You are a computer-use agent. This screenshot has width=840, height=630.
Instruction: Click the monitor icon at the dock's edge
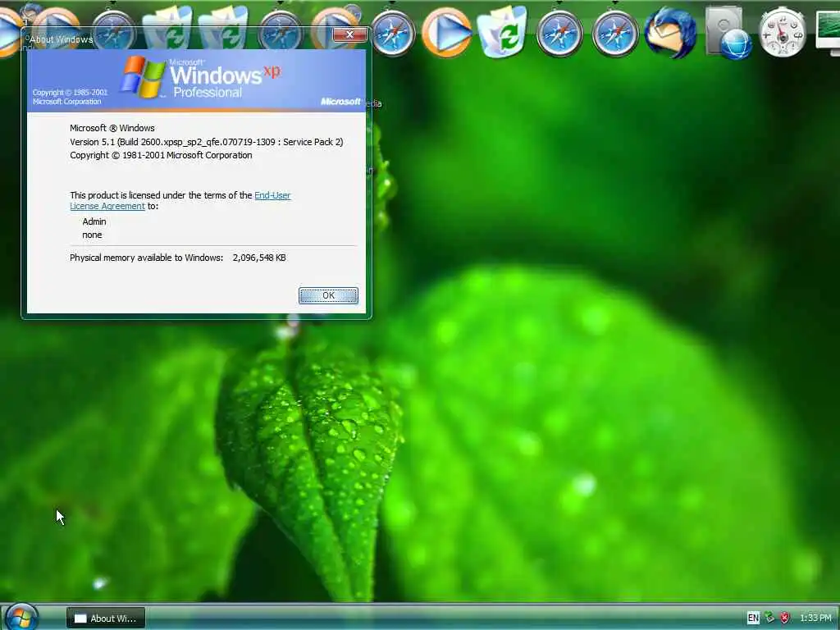[x=828, y=32]
